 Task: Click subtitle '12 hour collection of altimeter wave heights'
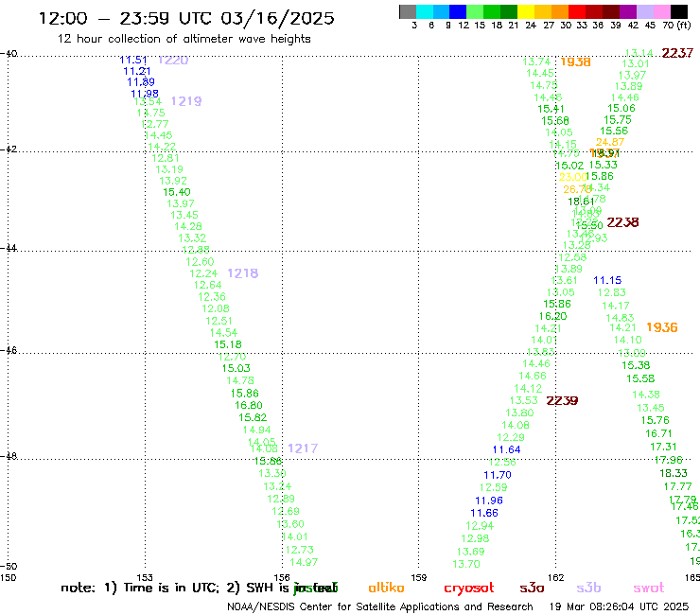coord(184,39)
